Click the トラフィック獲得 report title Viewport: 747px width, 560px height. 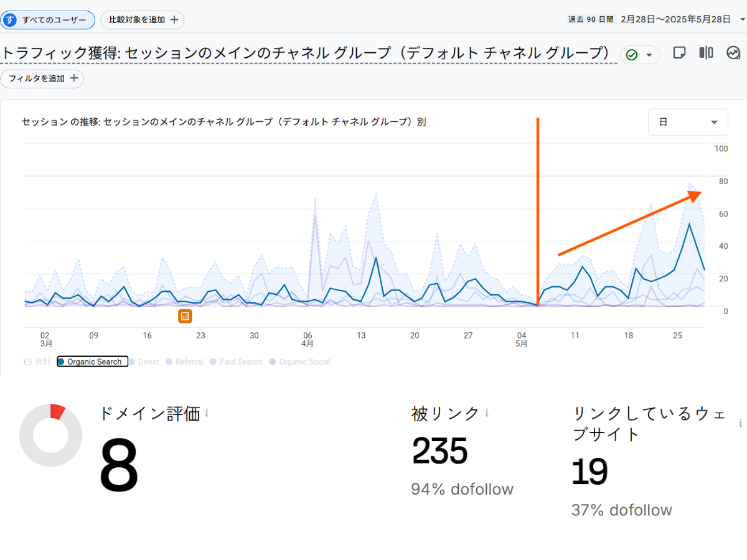(x=305, y=53)
